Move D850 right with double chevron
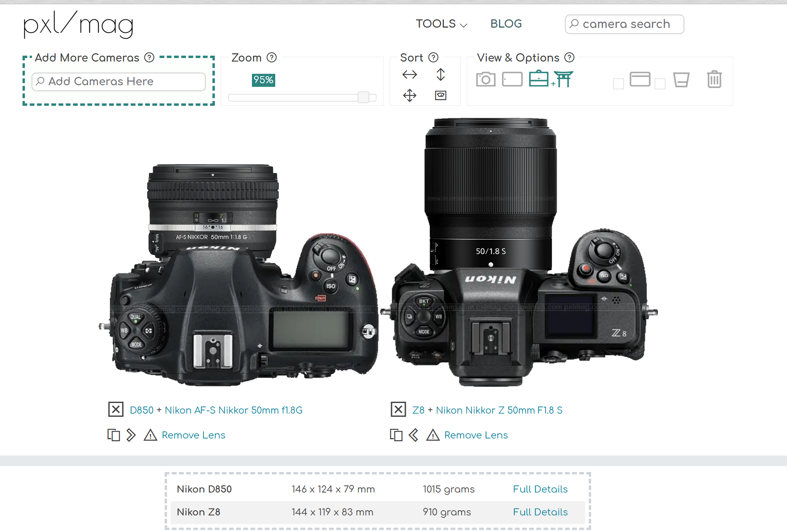The height and width of the screenshot is (532, 787). (x=131, y=435)
